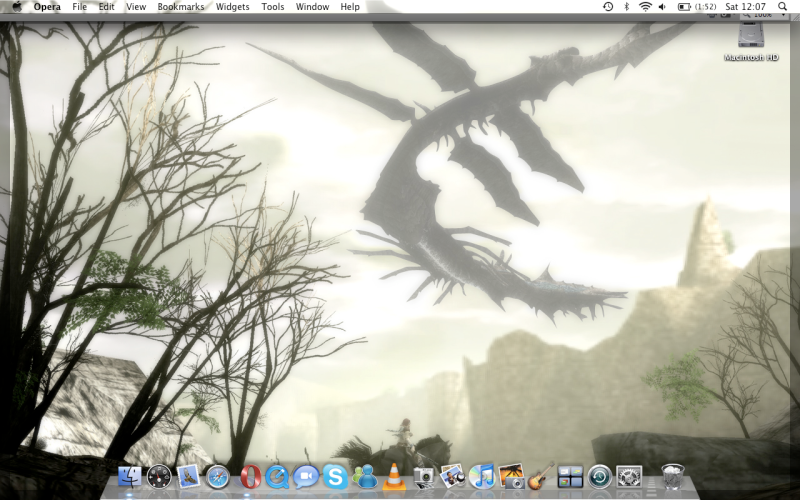The image size is (800, 500).
Task: Open Skype from the Dock
Action: (335, 478)
